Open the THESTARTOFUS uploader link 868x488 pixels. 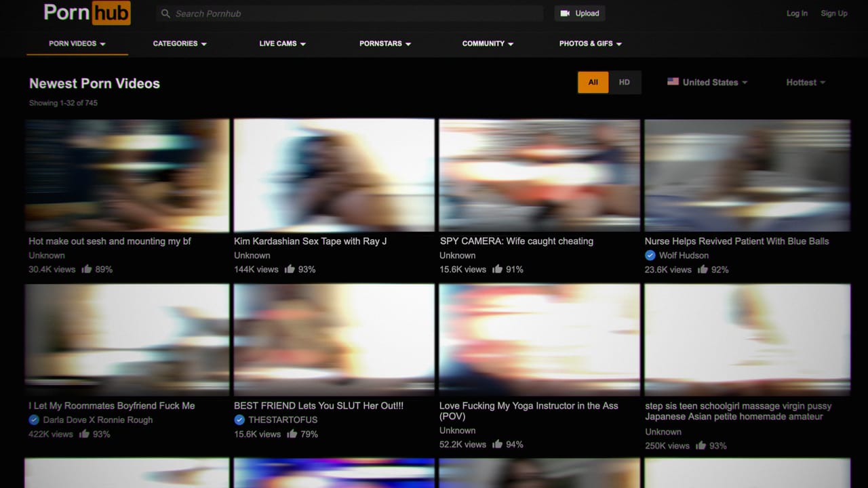coord(283,420)
